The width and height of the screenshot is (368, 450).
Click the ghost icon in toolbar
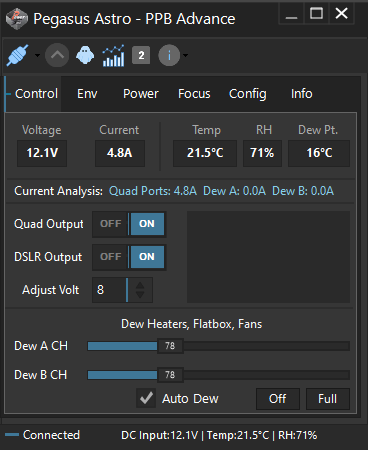pos(85,55)
